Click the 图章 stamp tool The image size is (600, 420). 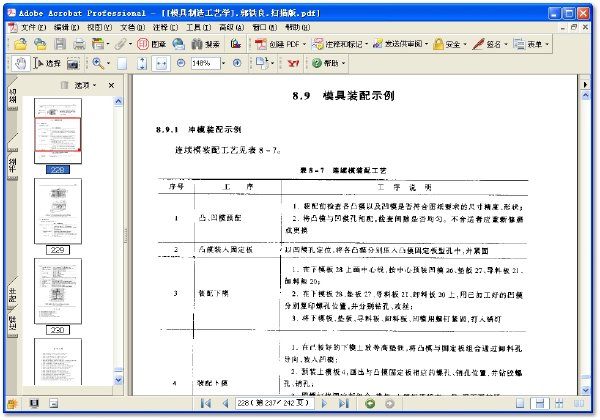[x=151, y=44]
